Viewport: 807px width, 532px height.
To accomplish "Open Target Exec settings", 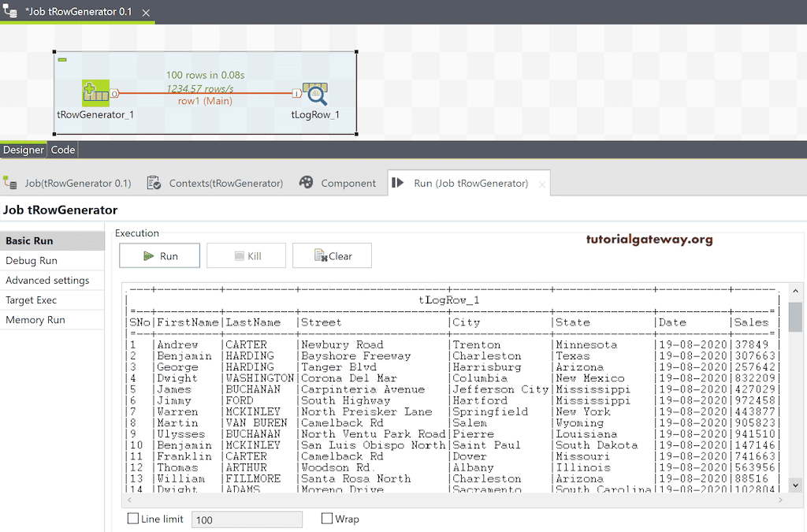I will pyautogui.click(x=52, y=300).
